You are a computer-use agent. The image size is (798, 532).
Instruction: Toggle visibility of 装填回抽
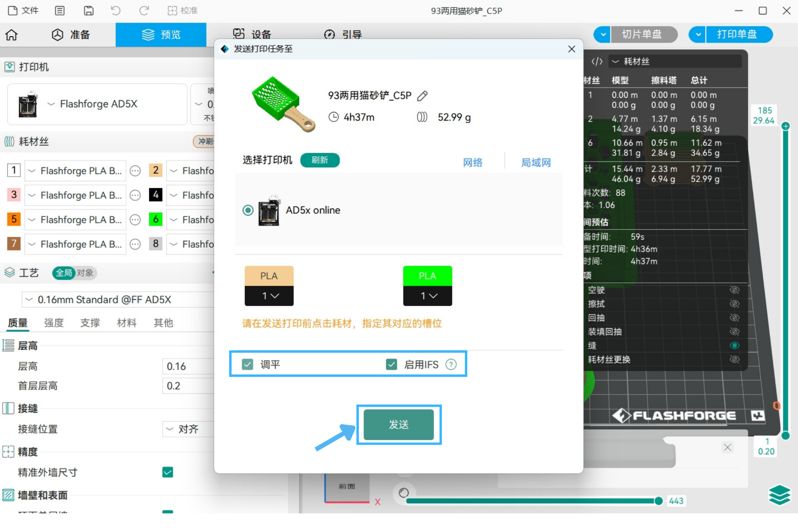pyautogui.click(x=734, y=331)
